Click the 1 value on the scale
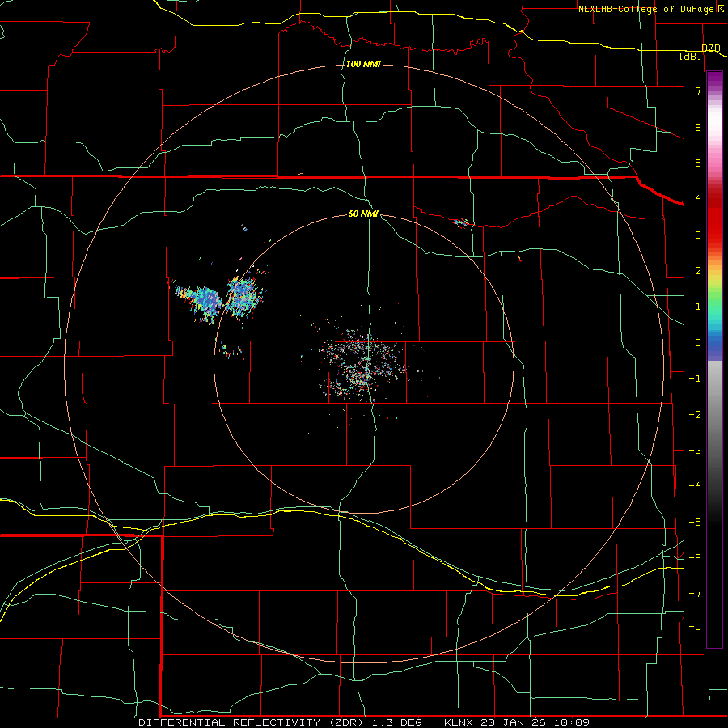Viewport: 728px width, 728px height. click(x=698, y=307)
